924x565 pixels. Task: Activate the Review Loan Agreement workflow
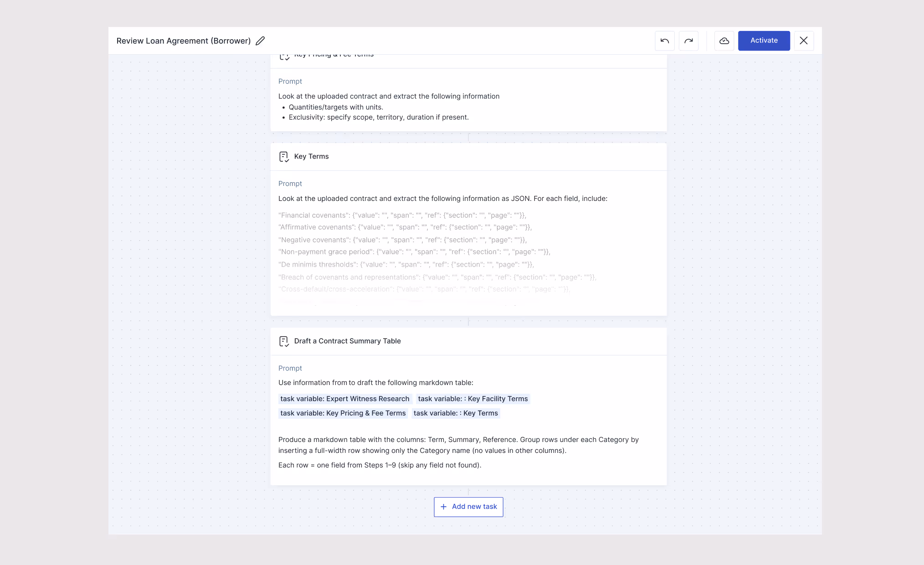click(764, 41)
